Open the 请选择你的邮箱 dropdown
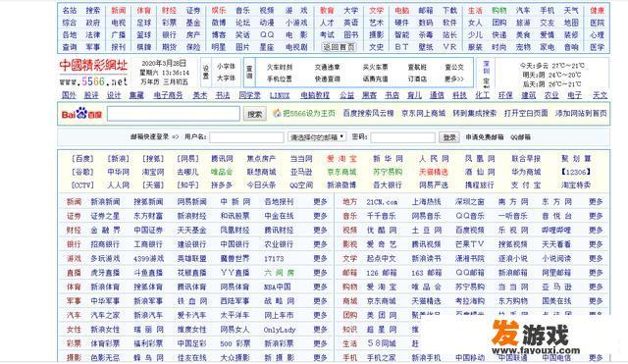The height and width of the screenshot is (364, 628). (316, 137)
